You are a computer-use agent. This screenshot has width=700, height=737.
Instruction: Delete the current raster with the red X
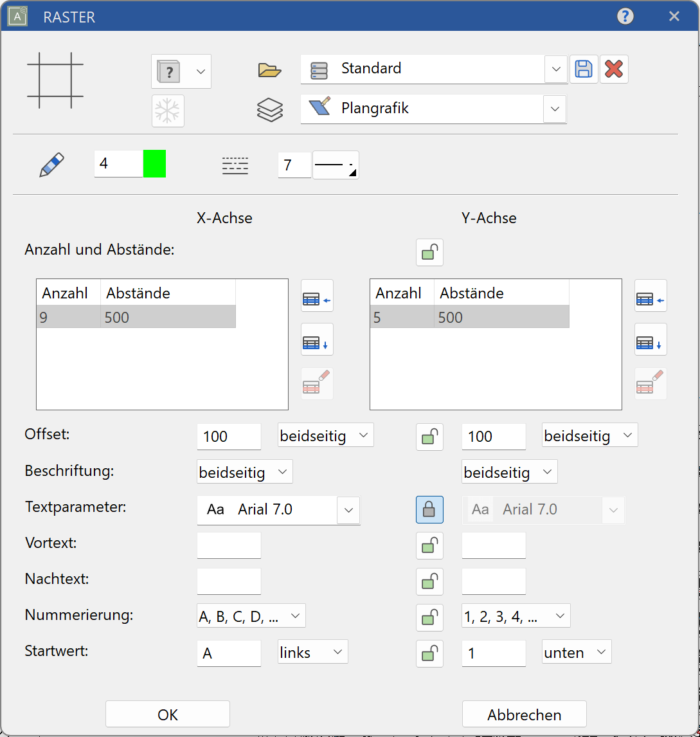(x=614, y=69)
